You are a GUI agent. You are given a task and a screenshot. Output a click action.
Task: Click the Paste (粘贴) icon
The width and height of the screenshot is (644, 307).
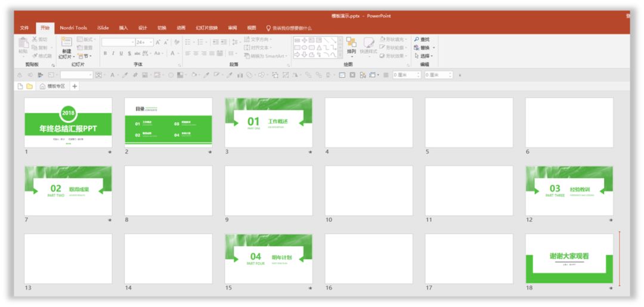pos(23,43)
